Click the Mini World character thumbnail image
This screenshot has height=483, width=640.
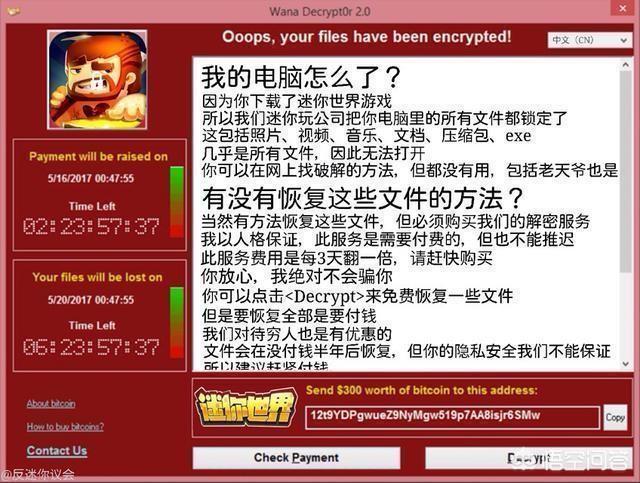97,80
